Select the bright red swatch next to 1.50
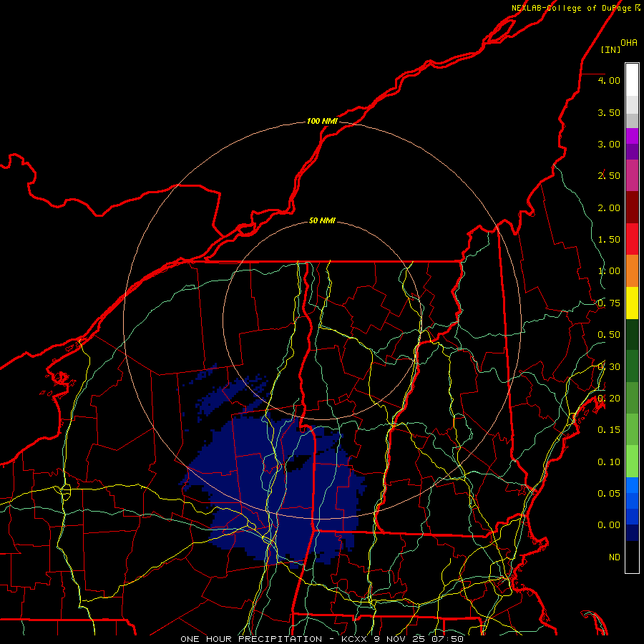644x644 pixels. (x=632, y=239)
